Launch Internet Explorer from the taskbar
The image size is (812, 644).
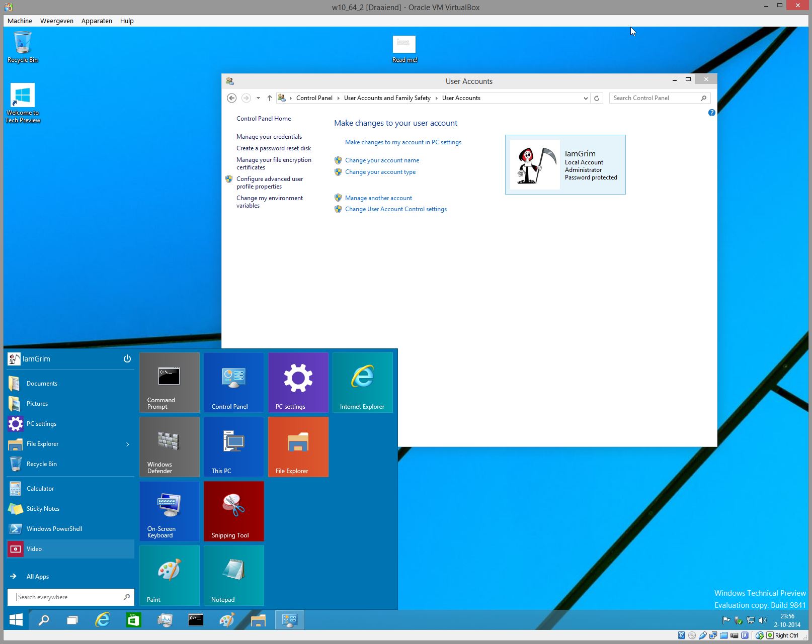click(103, 620)
